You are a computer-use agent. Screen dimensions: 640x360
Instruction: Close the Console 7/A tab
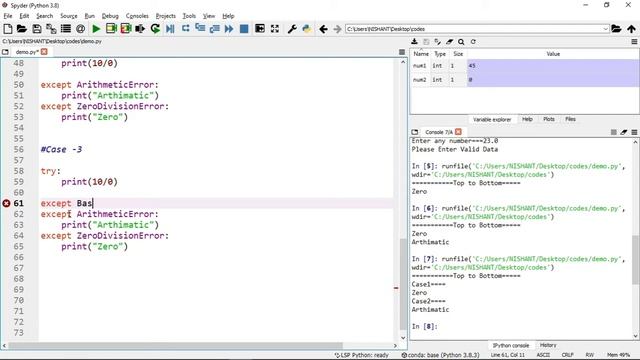458,132
